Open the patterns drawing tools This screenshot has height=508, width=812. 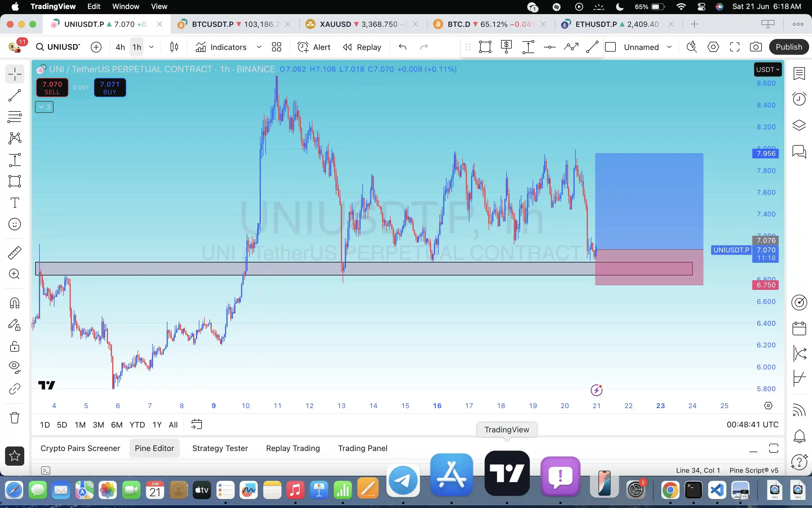[15, 138]
